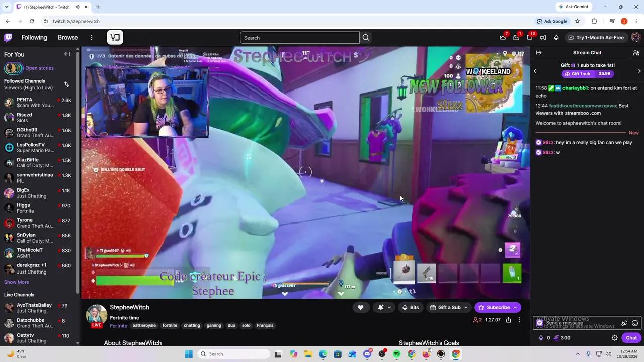Select the PENTA channel in the sidebar
The height and width of the screenshot is (362, 644).
pyautogui.click(x=38, y=103)
